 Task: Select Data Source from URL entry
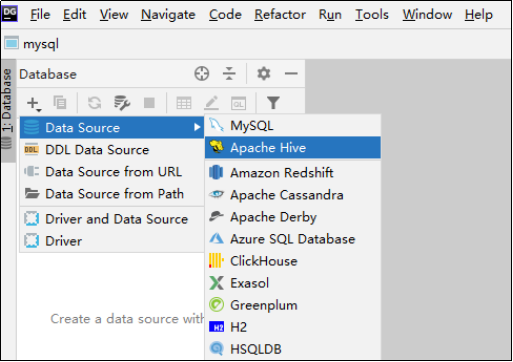click(x=112, y=172)
